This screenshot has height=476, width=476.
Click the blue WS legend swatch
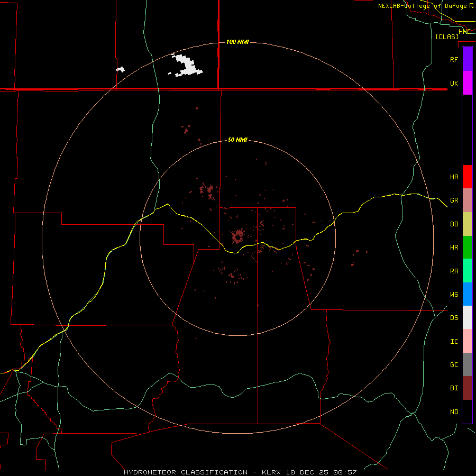[x=467, y=294]
